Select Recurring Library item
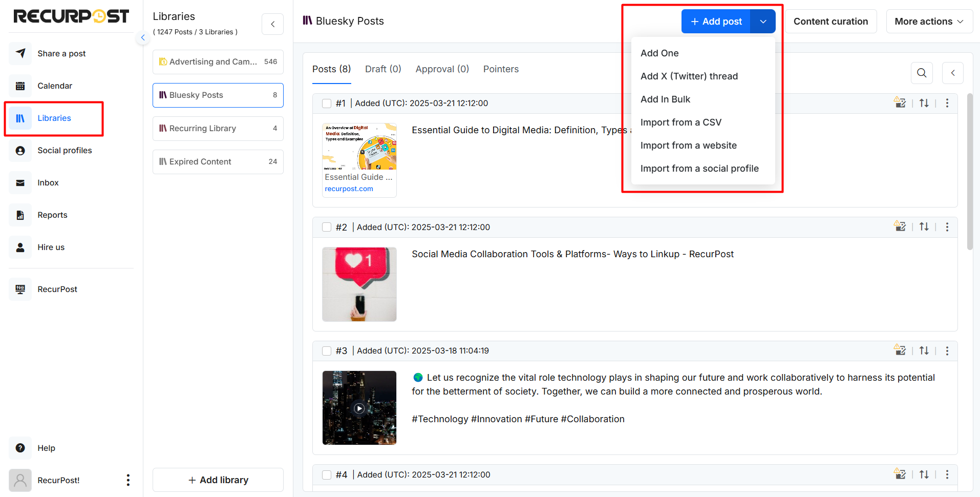 (x=218, y=129)
